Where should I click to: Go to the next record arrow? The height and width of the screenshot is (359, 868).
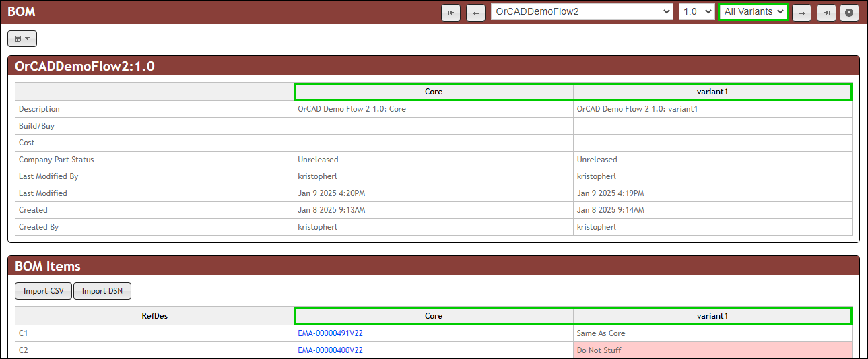click(801, 13)
